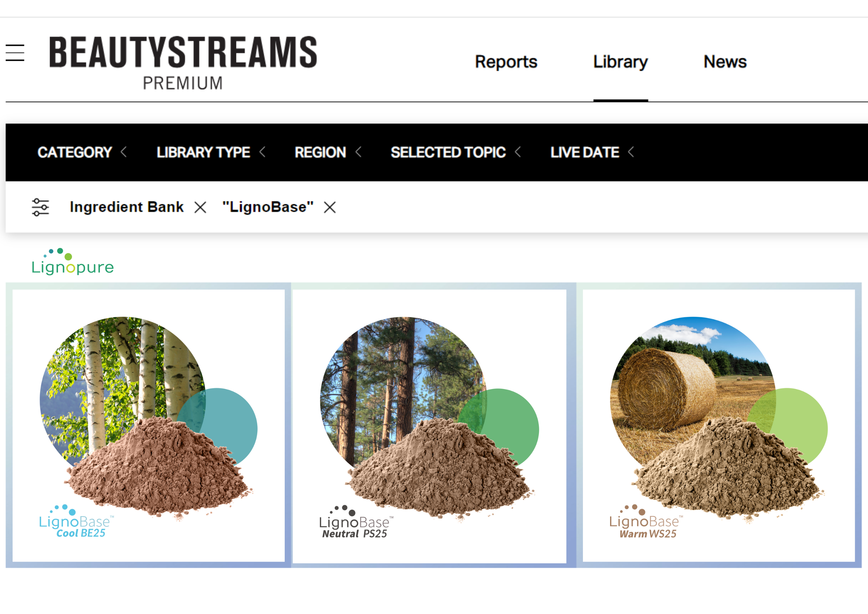Go to the Reports tab
Viewport: 868px width, 614px height.
pos(506,61)
